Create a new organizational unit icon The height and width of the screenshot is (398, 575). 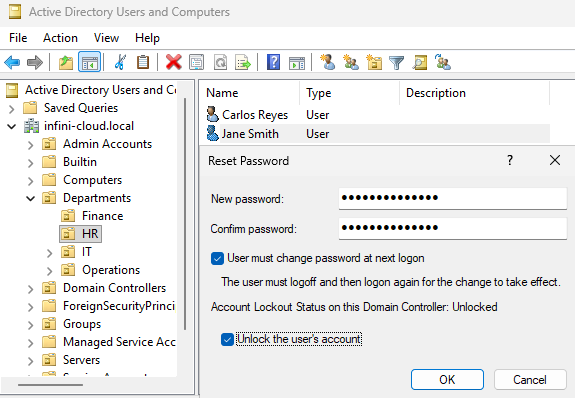(x=374, y=62)
